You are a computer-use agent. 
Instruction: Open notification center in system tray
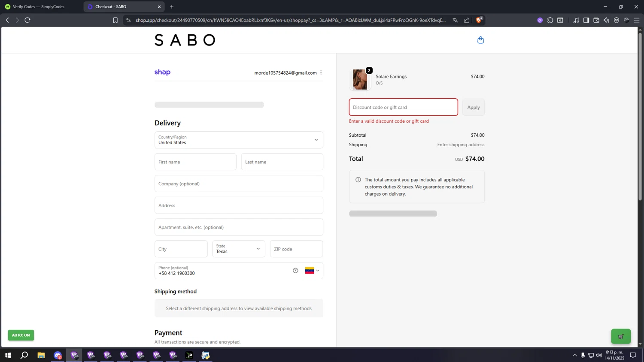click(633, 355)
